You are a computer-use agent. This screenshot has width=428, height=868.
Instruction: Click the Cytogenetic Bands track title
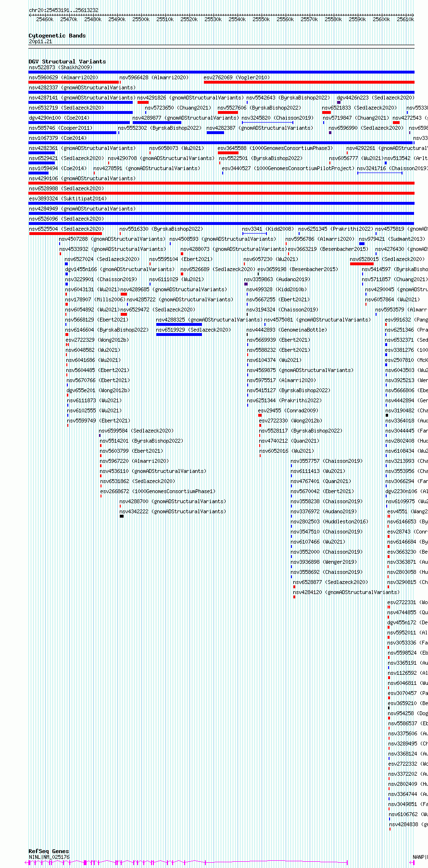[x=57, y=36]
